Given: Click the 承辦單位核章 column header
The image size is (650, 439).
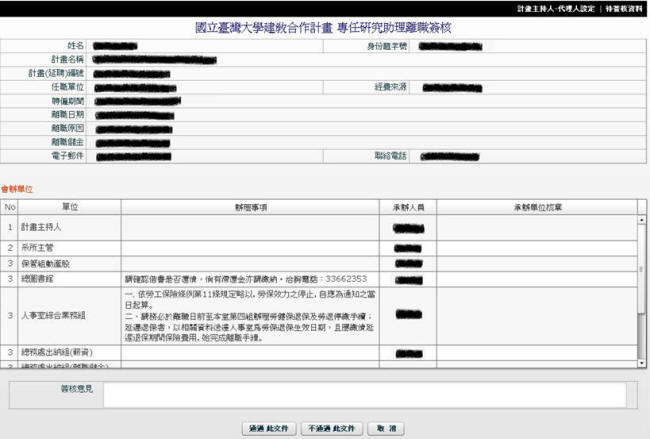Looking at the screenshot, I should point(537,207).
